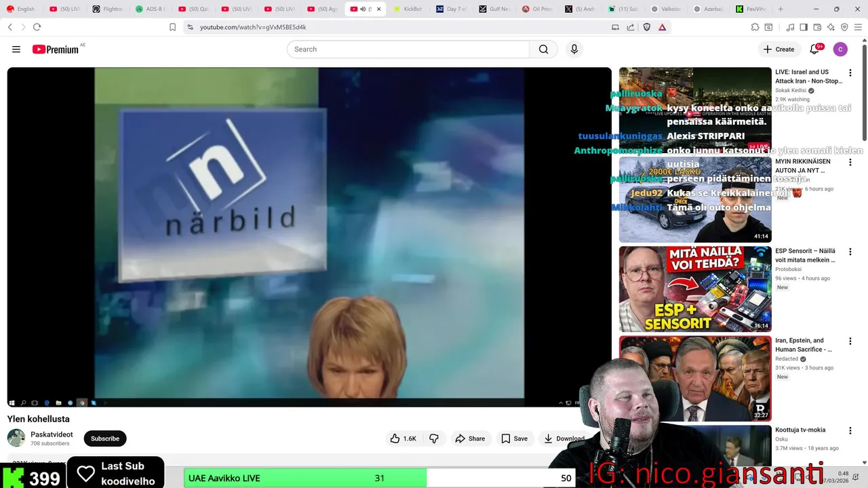The image size is (868, 488).
Task: Switch to the KickBot tab
Action: (x=409, y=9)
